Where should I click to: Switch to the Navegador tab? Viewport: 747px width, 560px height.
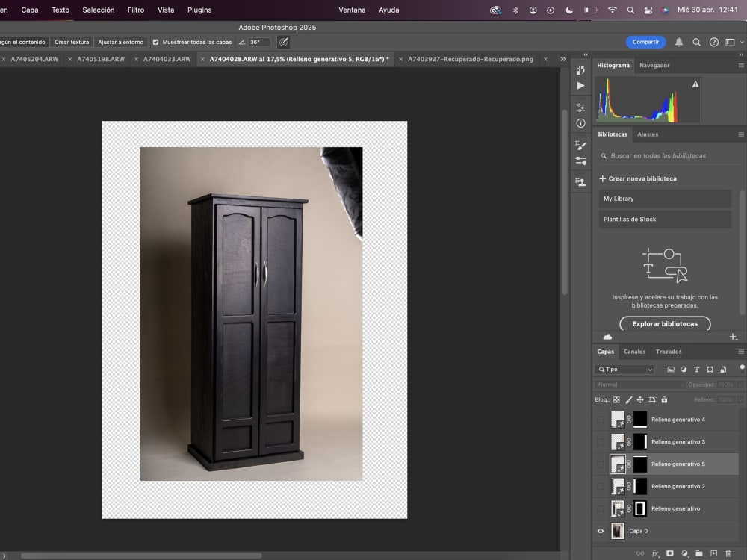click(x=654, y=65)
